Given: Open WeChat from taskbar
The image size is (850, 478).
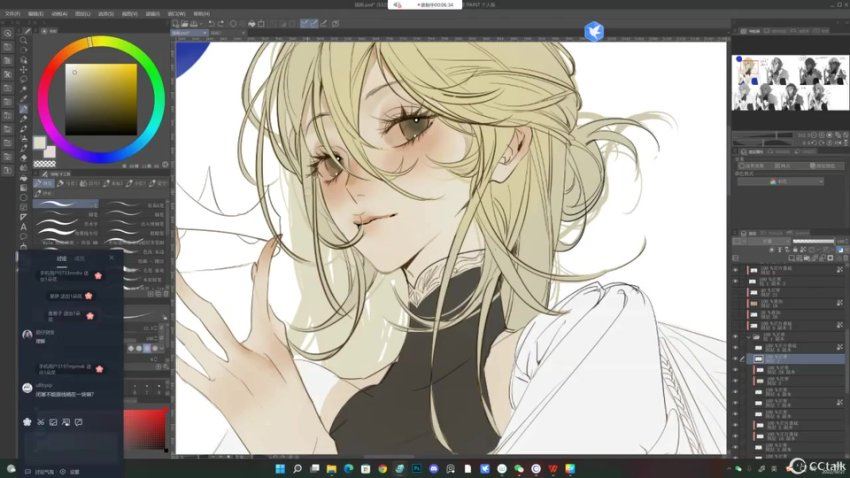Looking at the screenshot, I should coord(519,469).
